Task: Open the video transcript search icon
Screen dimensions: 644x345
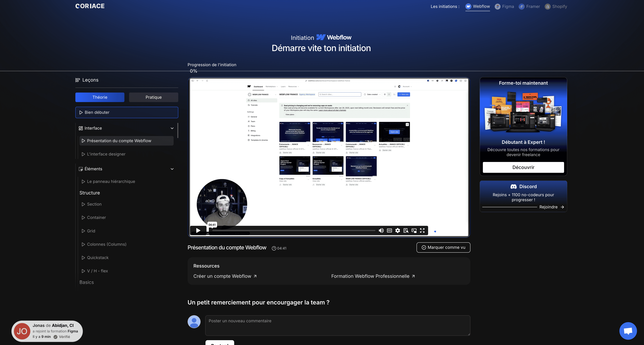Action: (406, 230)
